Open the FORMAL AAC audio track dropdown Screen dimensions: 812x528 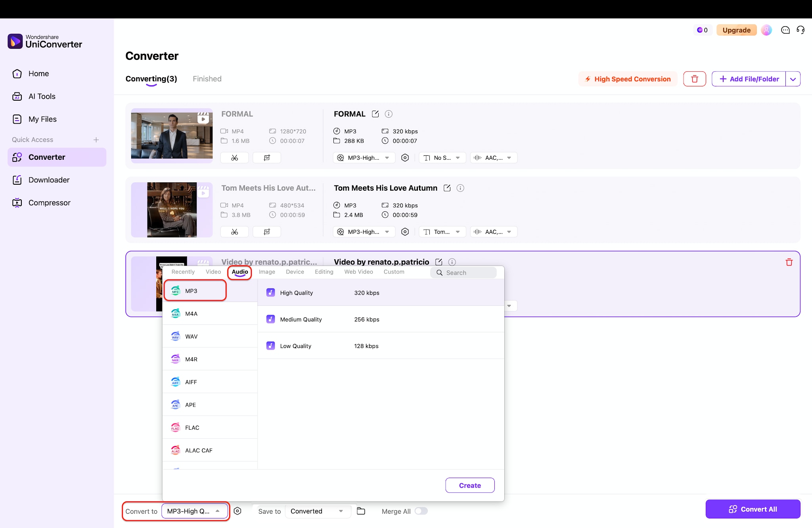pos(494,158)
